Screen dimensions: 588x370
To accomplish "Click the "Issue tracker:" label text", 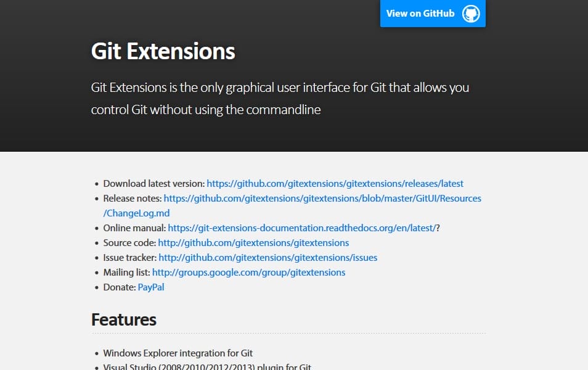I will point(129,258).
